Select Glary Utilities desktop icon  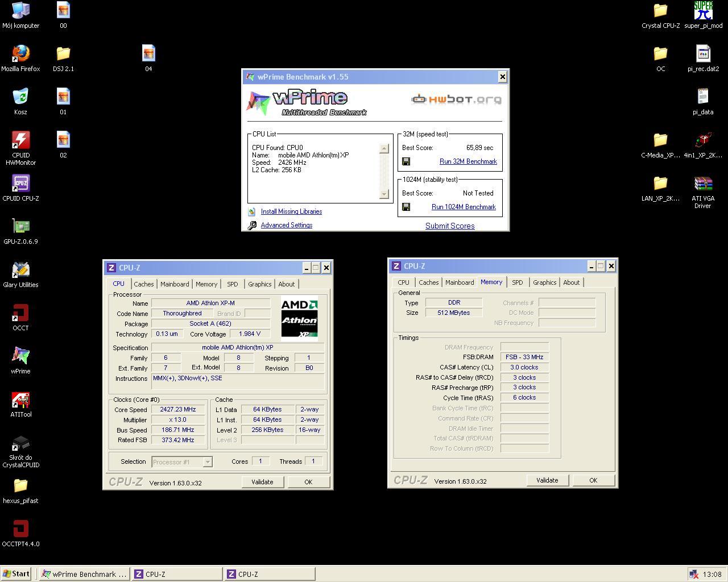[20, 274]
